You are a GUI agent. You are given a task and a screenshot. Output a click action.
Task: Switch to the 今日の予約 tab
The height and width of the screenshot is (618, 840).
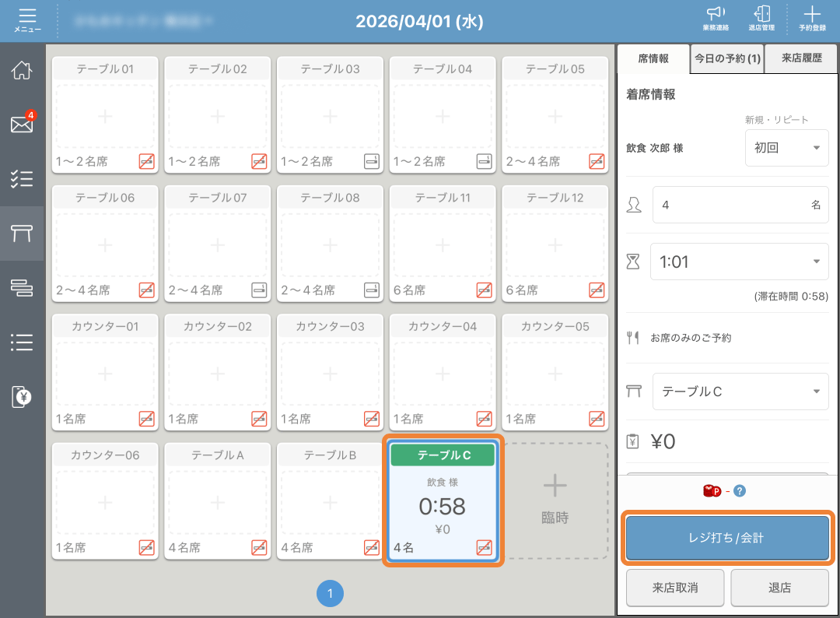pos(727,58)
